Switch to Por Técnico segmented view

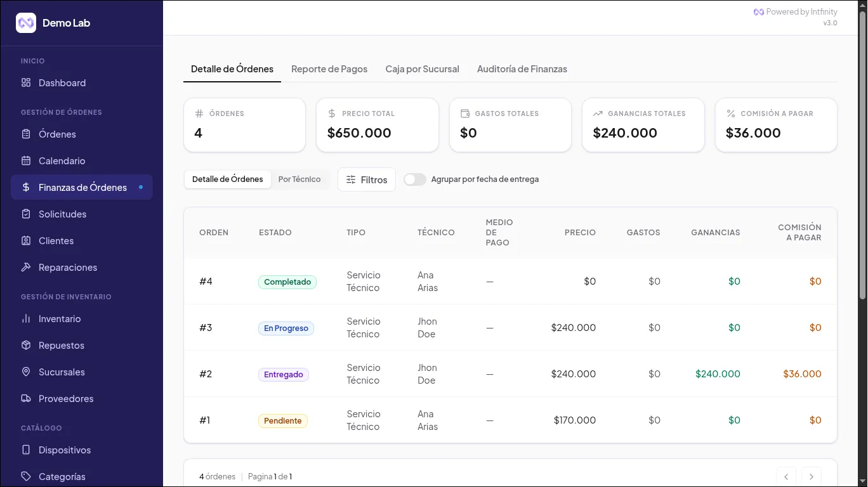tap(299, 179)
